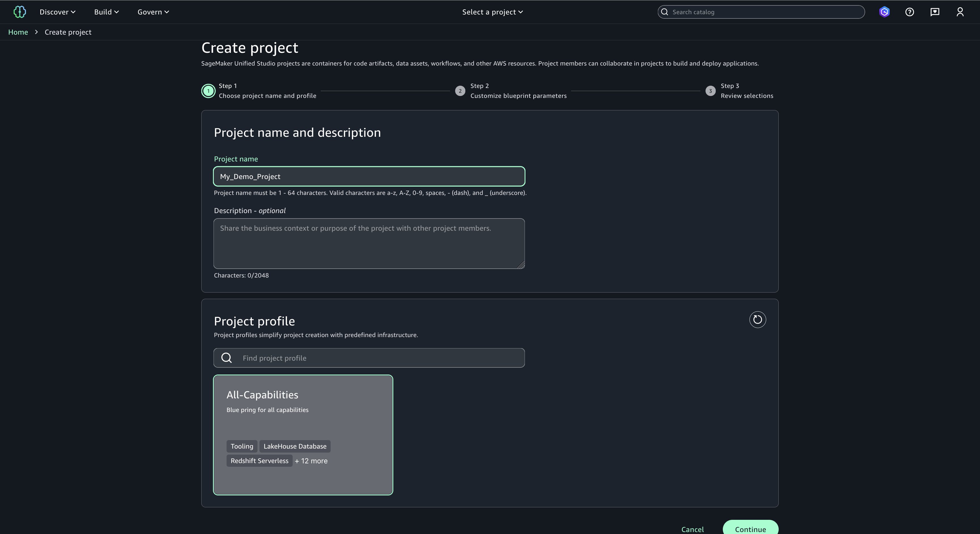
Task: Click into the Project name field
Action: (369, 176)
